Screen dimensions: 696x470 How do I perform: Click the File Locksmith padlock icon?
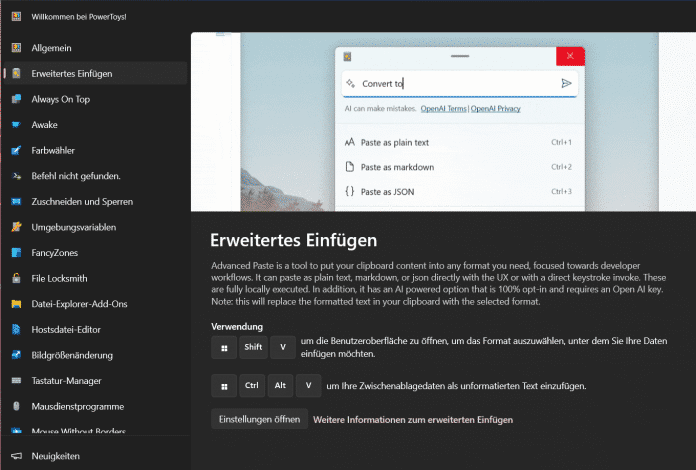[16, 278]
